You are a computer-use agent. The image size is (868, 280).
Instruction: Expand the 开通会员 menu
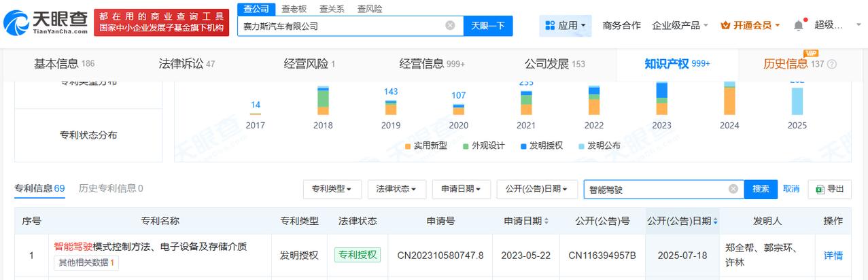pos(750,25)
